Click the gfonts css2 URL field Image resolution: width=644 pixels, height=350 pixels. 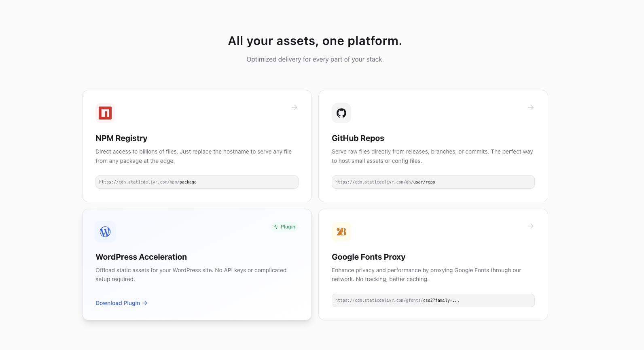pos(433,301)
